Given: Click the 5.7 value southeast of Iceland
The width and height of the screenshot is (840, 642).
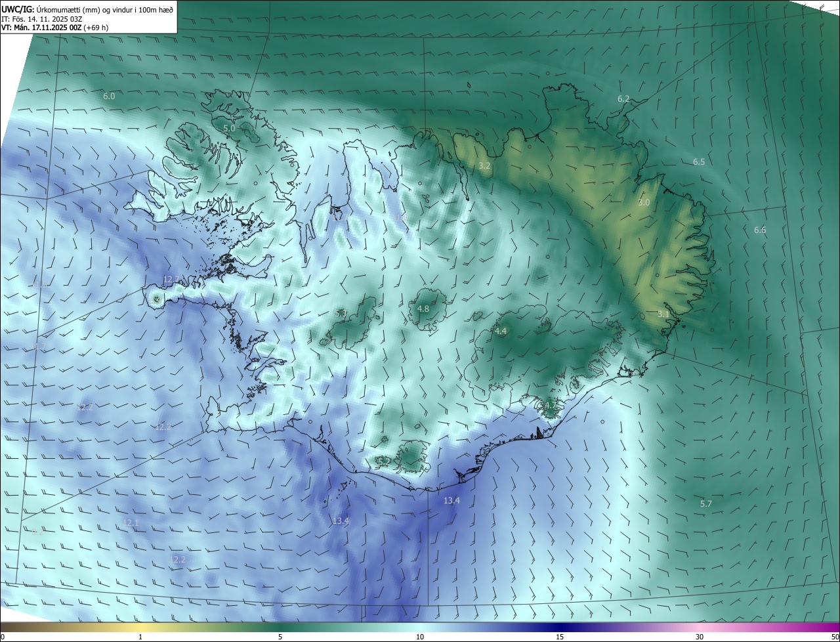Looking at the screenshot, I should 706,503.
